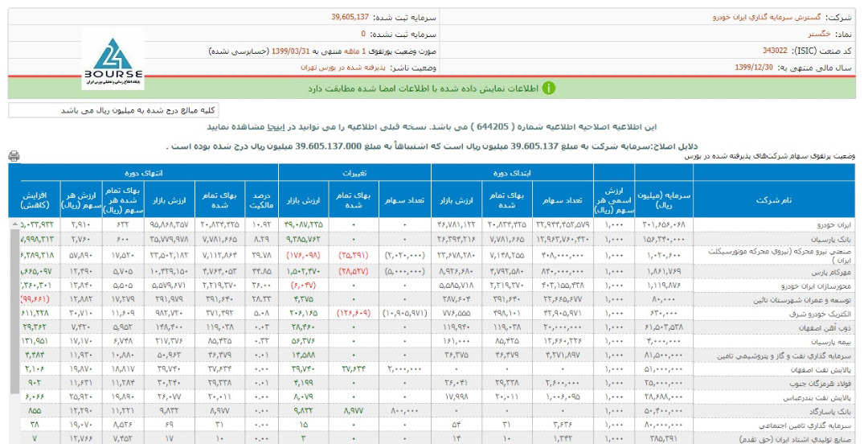Click the ۲,۰۰۰,۰۰۰ shares change for پالایش نفت اصفهان
868x444 pixels.
404,369
